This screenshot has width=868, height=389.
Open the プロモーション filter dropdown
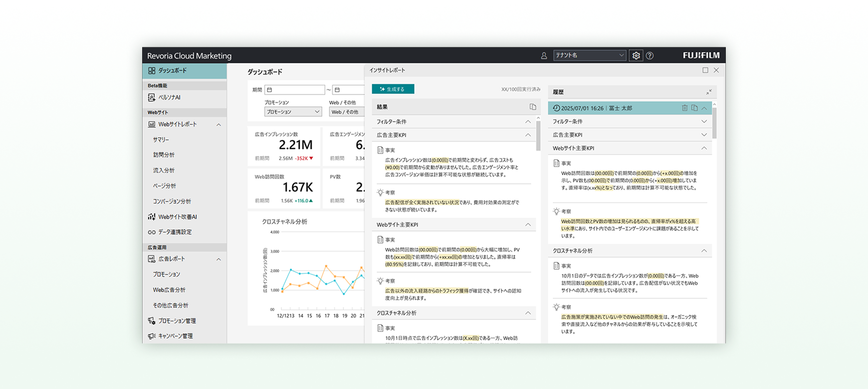tap(293, 112)
